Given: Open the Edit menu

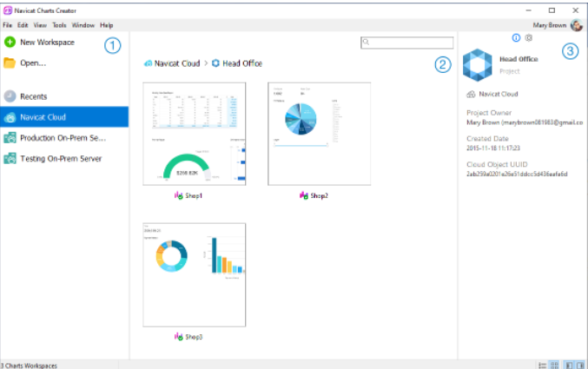Looking at the screenshot, I should coord(23,25).
